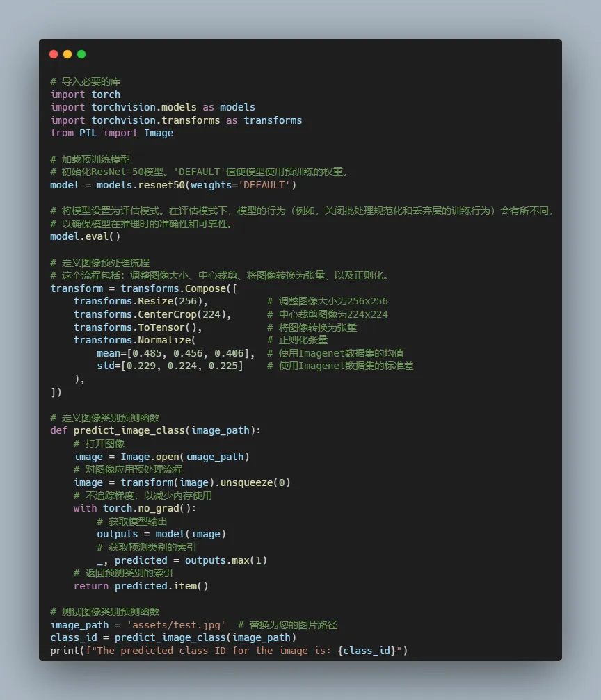This screenshot has width=601, height=700.
Task: Click the comment '# 中心裁剪图像为224x224'
Action: pos(328,314)
